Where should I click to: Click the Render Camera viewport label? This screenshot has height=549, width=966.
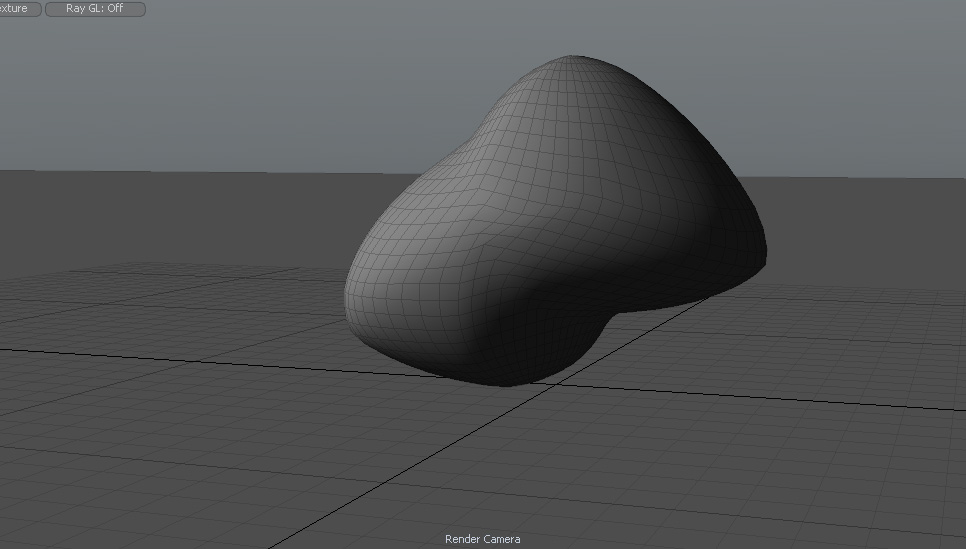point(482,539)
